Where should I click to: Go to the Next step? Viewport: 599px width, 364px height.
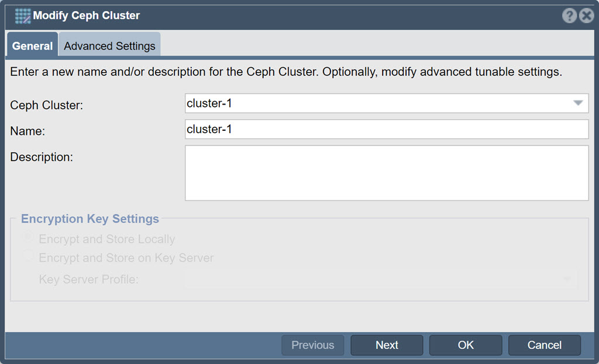(387, 345)
